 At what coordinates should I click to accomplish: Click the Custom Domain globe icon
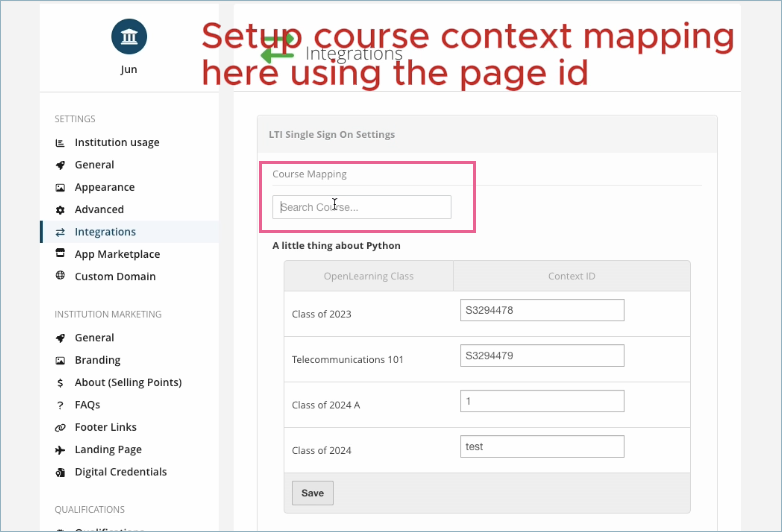[60, 275]
